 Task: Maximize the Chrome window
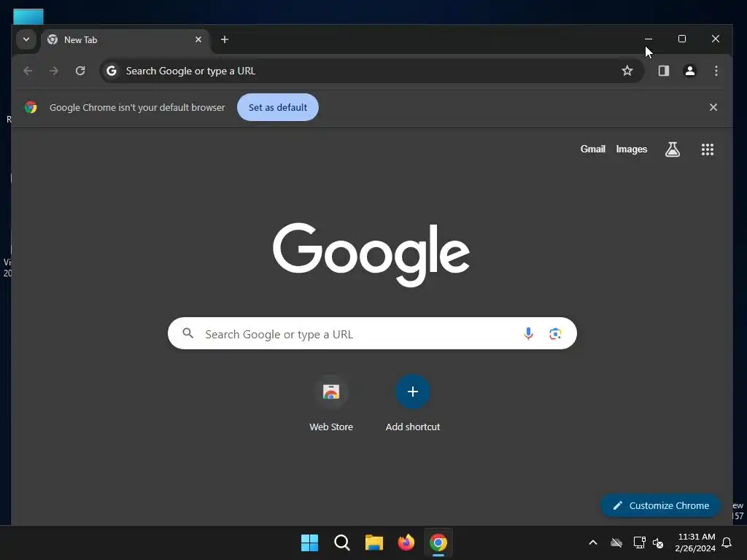[x=682, y=39]
